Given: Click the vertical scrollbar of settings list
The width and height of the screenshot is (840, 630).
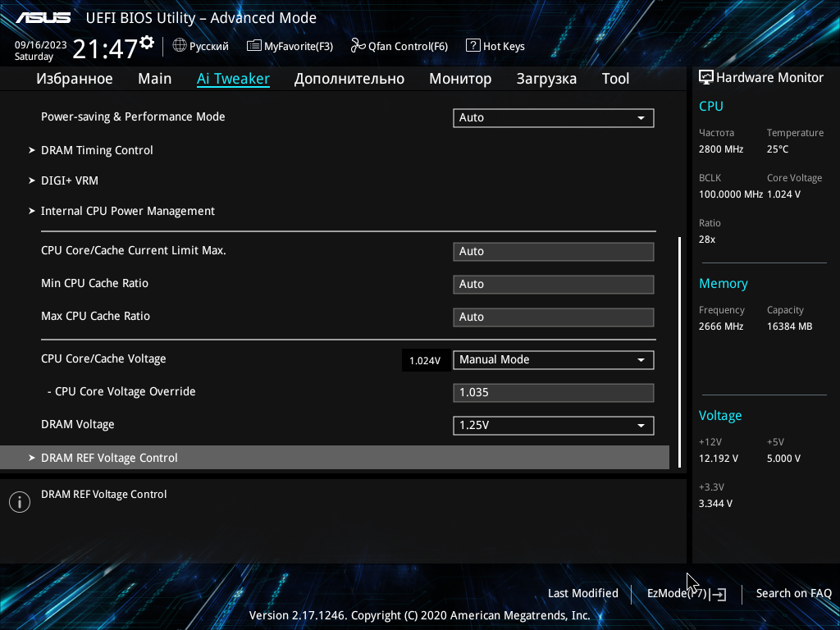Looking at the screenshot, I should pyautogui.click(x=679, y=353).
